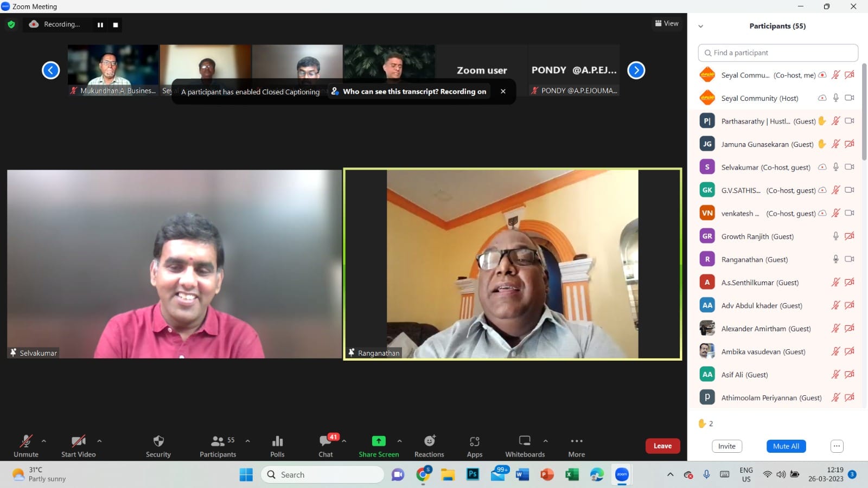Screen dimensions: 868x488
Task: Click the Invite button
Action: point(726,446)
